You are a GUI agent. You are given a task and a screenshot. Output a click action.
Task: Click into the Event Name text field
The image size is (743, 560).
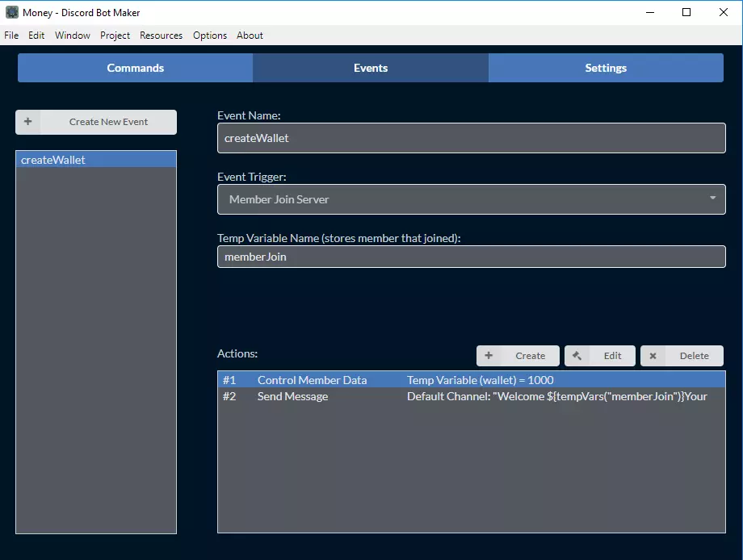point(471,138)
